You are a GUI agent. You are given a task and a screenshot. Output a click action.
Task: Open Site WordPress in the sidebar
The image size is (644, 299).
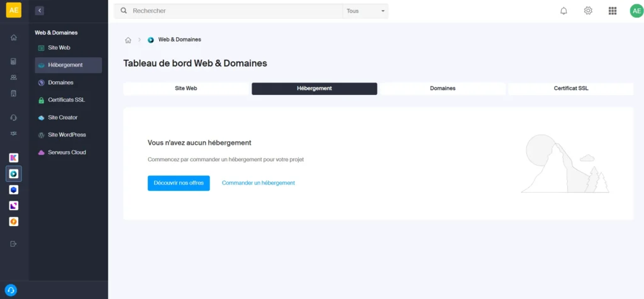(67, 135)
